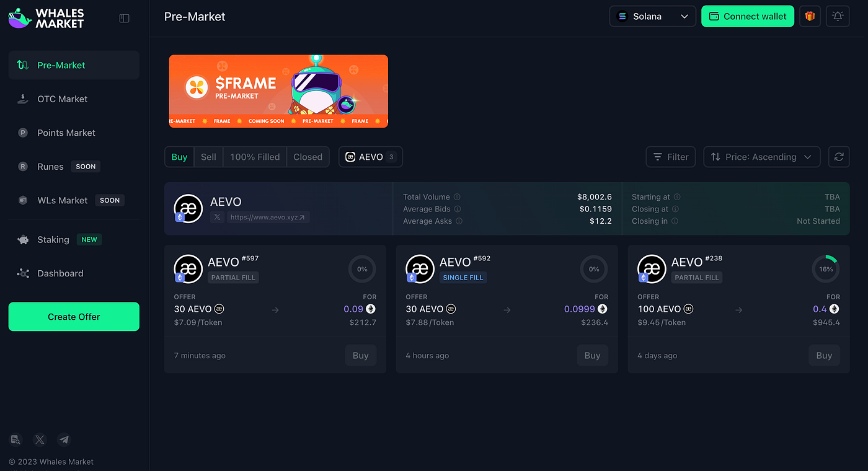Click the Closing in info icon
868x471 pixels.
click(x=675, y=221)
